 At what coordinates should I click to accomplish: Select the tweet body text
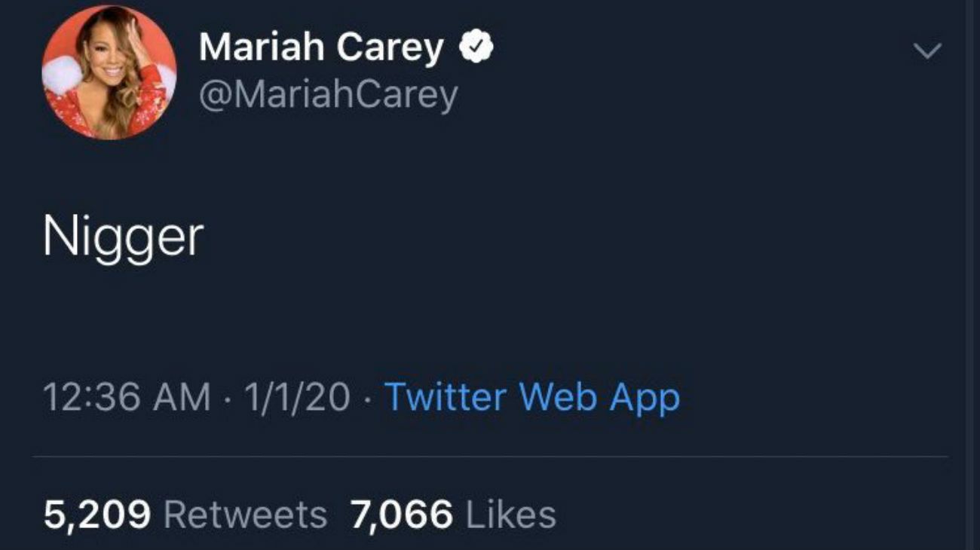123,238
